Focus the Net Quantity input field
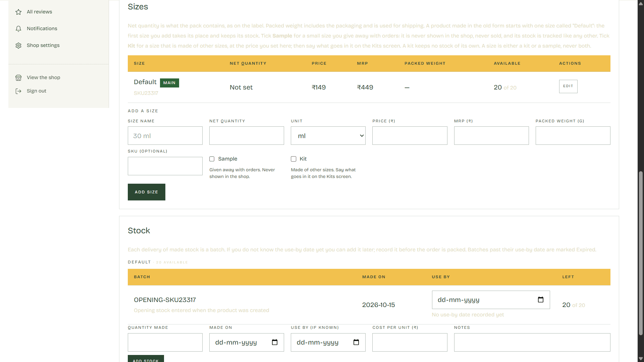The height and width of the screenshot is (362, 644). point(247,136)
